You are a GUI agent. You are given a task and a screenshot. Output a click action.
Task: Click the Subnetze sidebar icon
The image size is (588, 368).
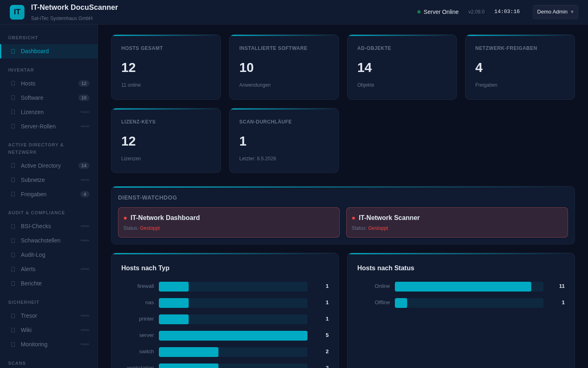[13, 180]
